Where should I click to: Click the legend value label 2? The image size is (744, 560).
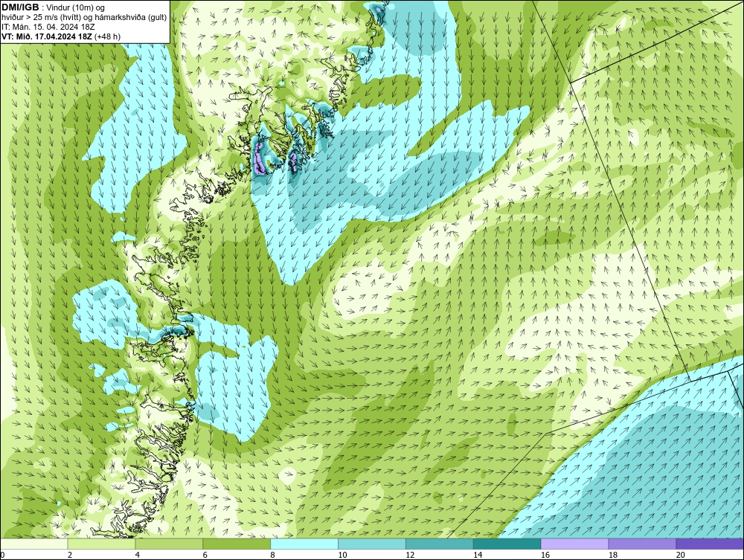[x=70, y=555]
